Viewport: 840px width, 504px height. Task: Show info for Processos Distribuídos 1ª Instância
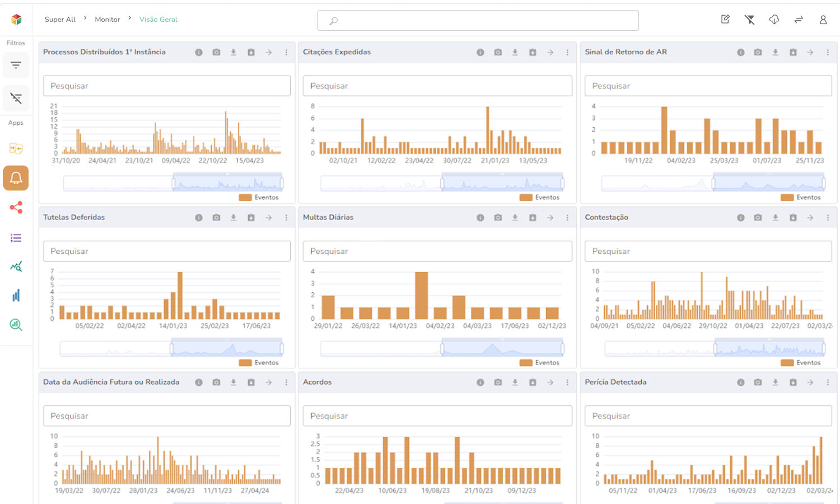pos(199,52)
